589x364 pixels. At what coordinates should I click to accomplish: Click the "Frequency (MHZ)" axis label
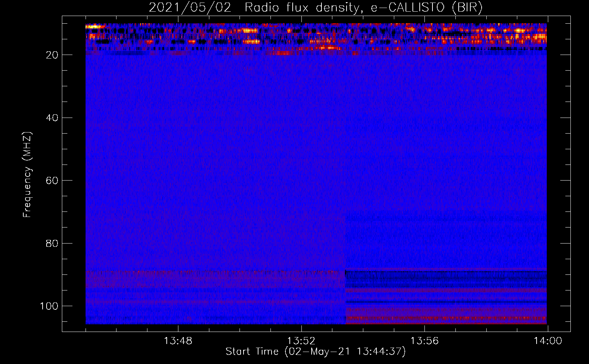point(27,175)
